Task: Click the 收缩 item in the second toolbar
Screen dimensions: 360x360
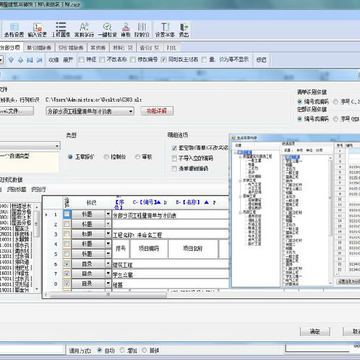Action: click(x=54, y=60)
